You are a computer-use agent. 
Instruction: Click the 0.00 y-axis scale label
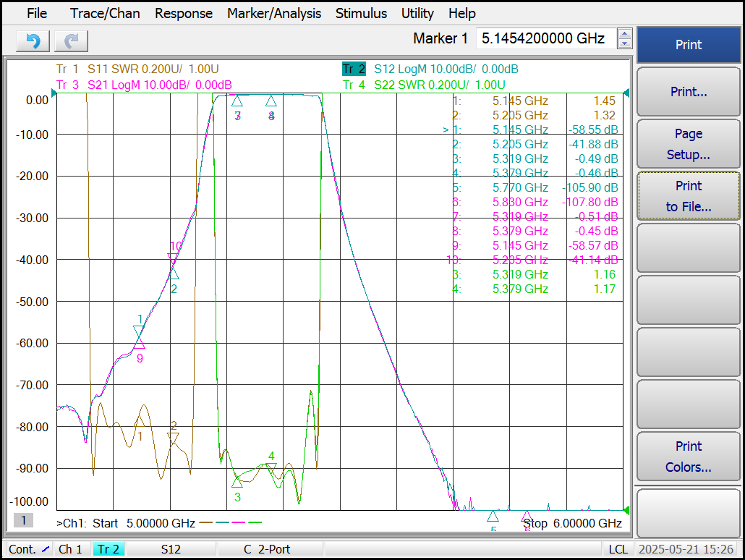(x=37, y=101)
